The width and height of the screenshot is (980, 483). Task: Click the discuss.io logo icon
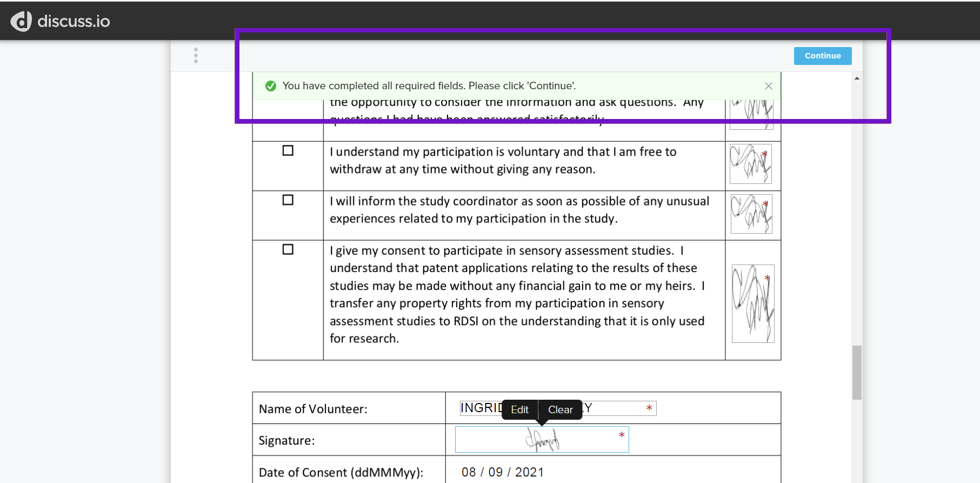pos(20,21)
